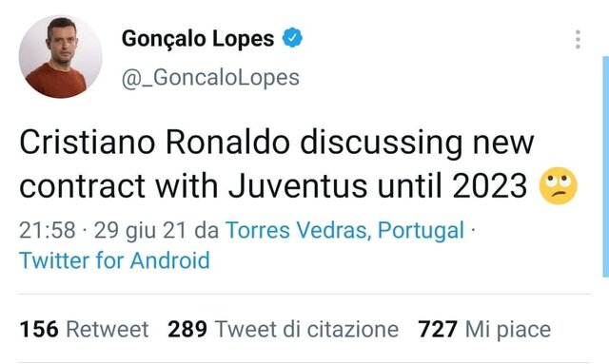Click the eye-roll emoji in the tweet

tap(559, 186)
